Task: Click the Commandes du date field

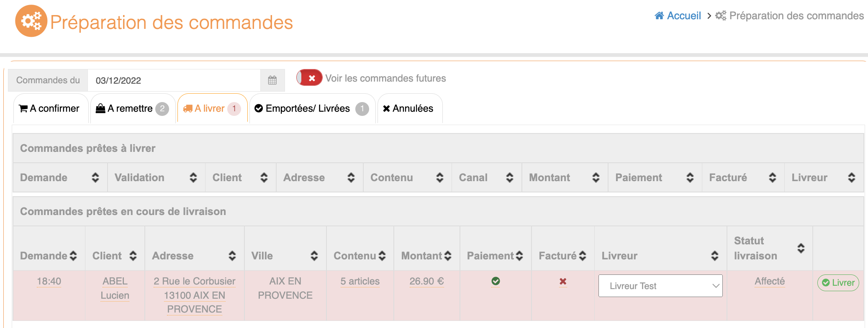Action: (174, 80)
